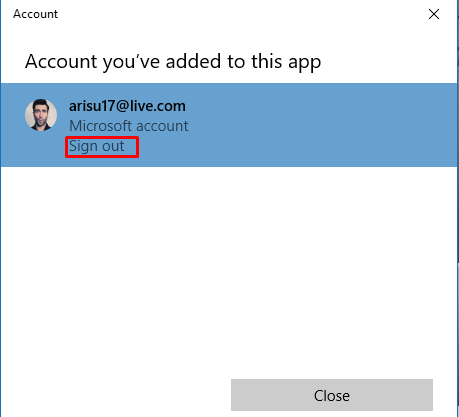Viewport: 459px width, 417px height.
Task: Click the profile picture avatar
Action: click(x=41, y=115)
